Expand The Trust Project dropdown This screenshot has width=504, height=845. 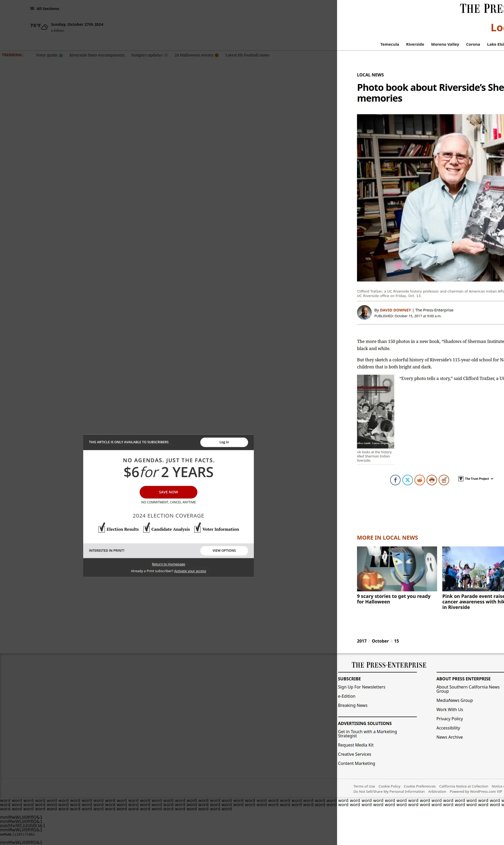(x=476, y=479)
